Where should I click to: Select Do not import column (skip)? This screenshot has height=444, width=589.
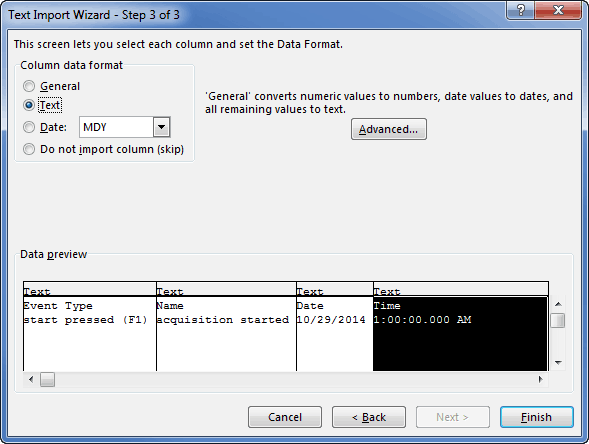click(29, 149)
